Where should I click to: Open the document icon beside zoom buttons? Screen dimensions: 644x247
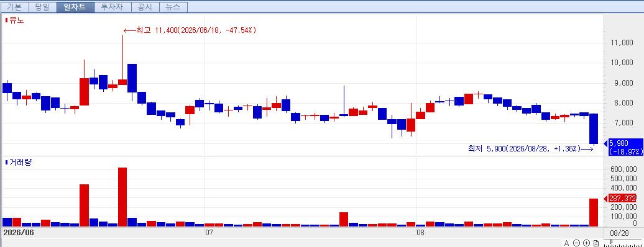596,243
